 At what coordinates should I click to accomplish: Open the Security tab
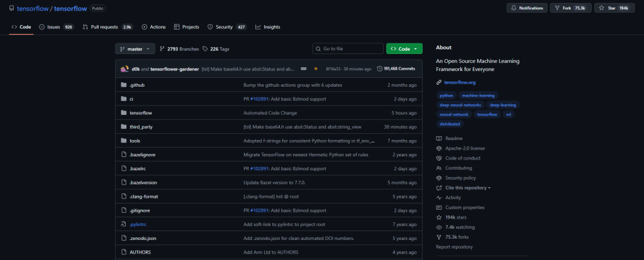click(x=226, y=27)
